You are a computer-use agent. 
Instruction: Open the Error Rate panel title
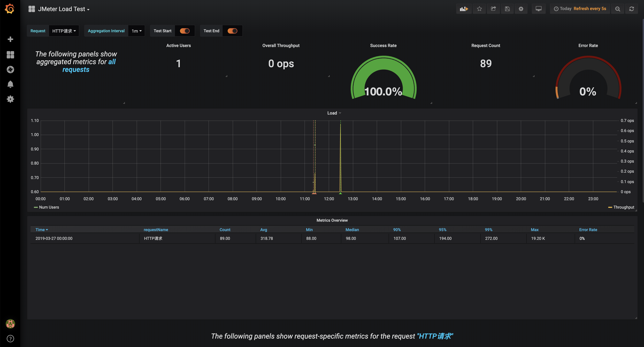point(588,46)
